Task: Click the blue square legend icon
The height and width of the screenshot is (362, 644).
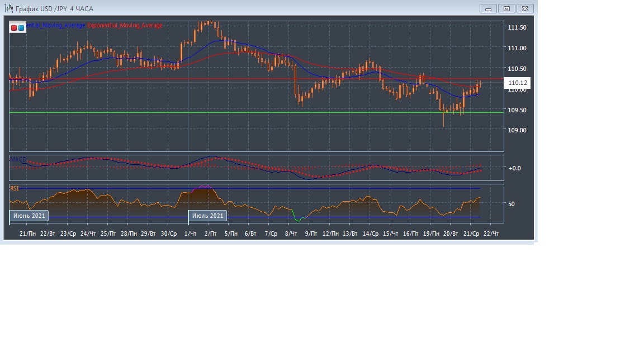Action: pyautogui.click(x=21, y=27)
